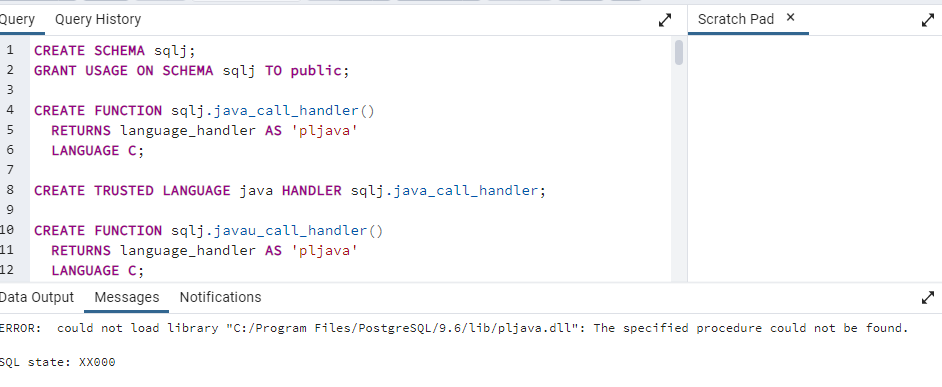Maximize the query editor panel

pos(665,20)
